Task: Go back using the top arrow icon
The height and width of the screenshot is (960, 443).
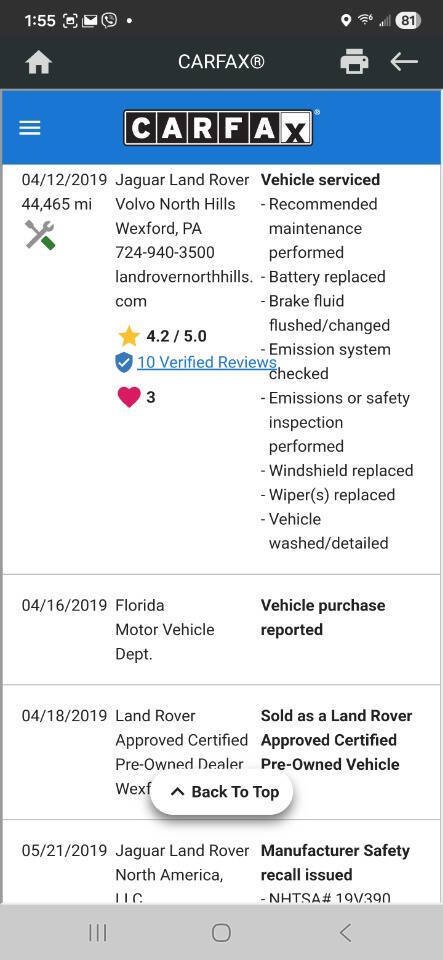Action: click(x=404, y=62)
